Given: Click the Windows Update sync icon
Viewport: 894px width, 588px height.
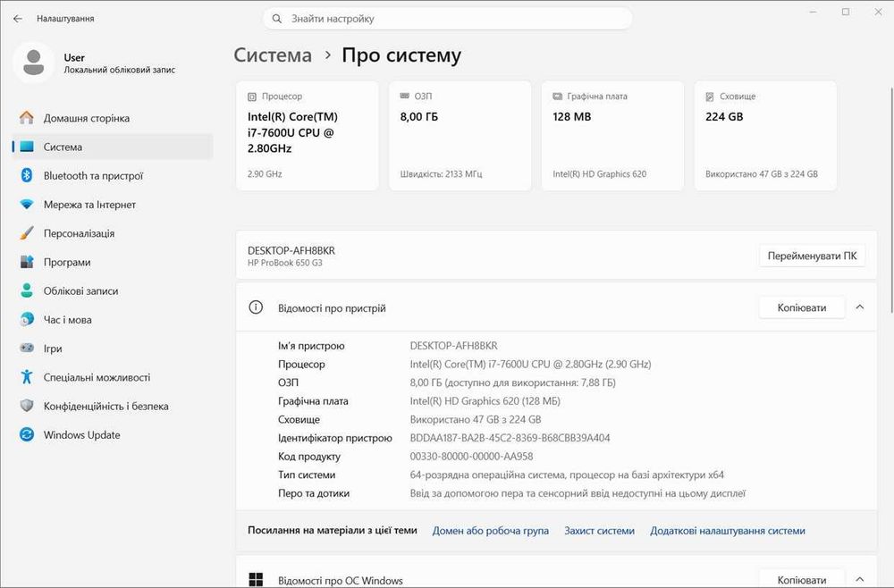Looking at the screenshot, I should [x=26, y=434].
